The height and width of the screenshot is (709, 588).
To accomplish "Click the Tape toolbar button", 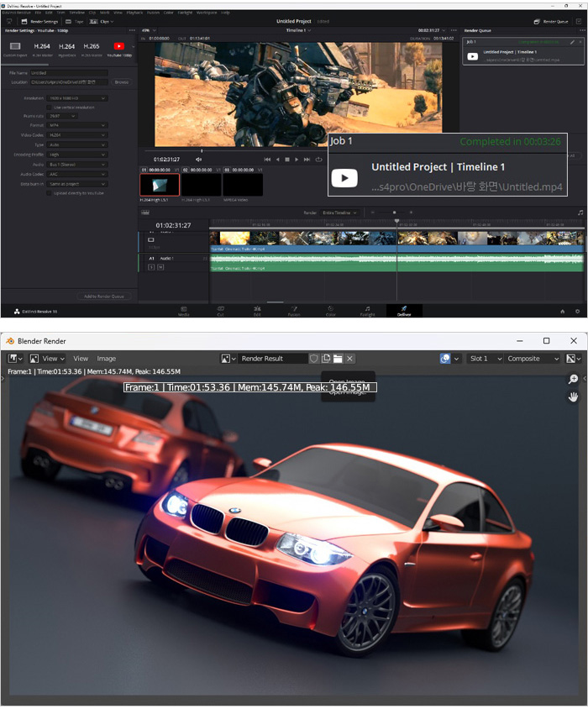I will 75,21.
